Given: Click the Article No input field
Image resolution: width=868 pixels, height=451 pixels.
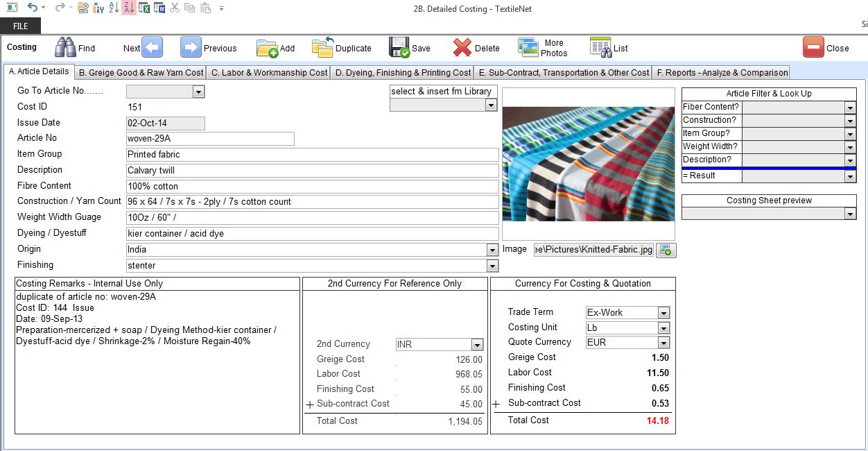Looking at the screenshot, I should point(209,139).
